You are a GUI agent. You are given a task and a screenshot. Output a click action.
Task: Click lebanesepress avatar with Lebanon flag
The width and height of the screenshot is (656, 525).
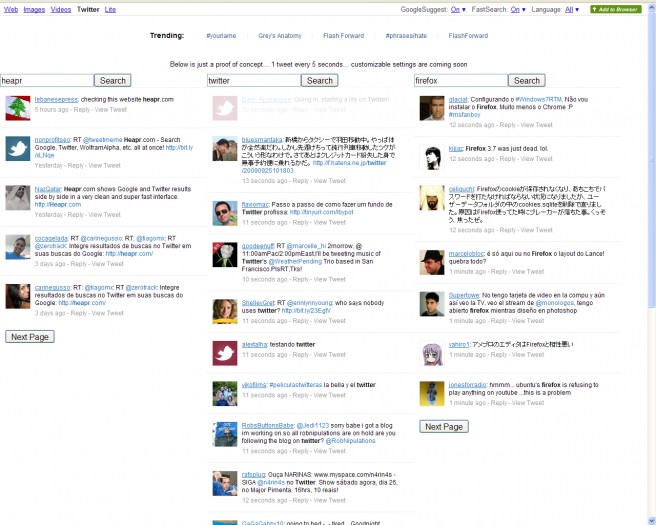click(18, 108)
